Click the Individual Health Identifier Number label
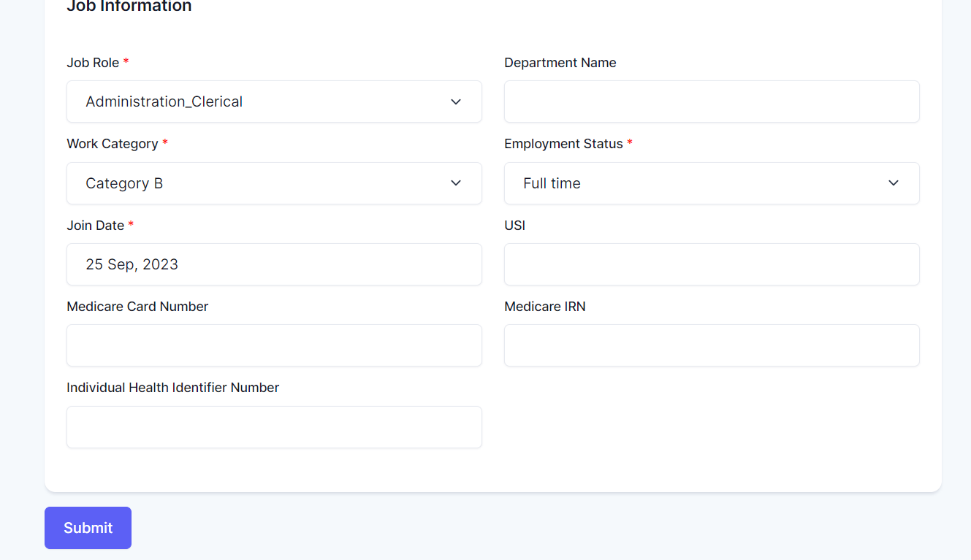 (173, 388)
